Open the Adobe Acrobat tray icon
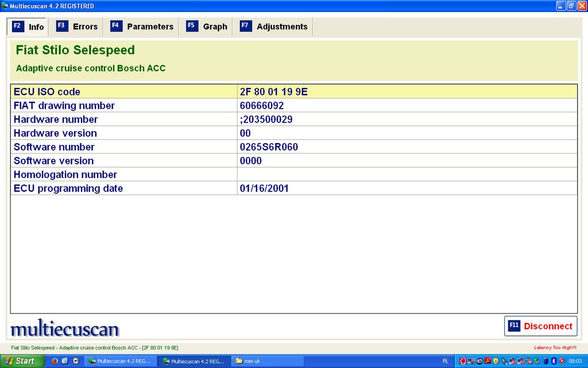This screenshot has width=588, height=368. click(x=488, y=361)
